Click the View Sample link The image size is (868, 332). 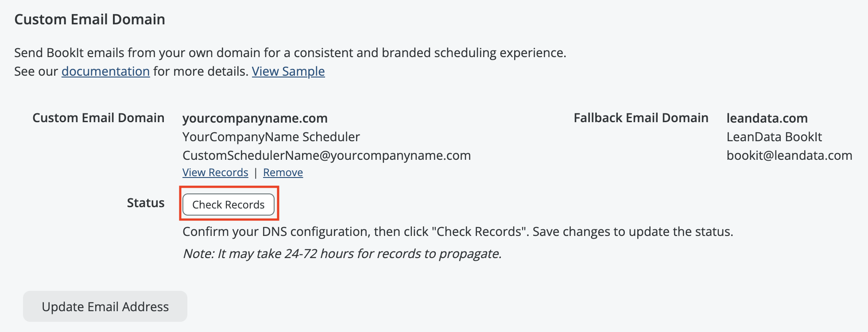[288, 71]
